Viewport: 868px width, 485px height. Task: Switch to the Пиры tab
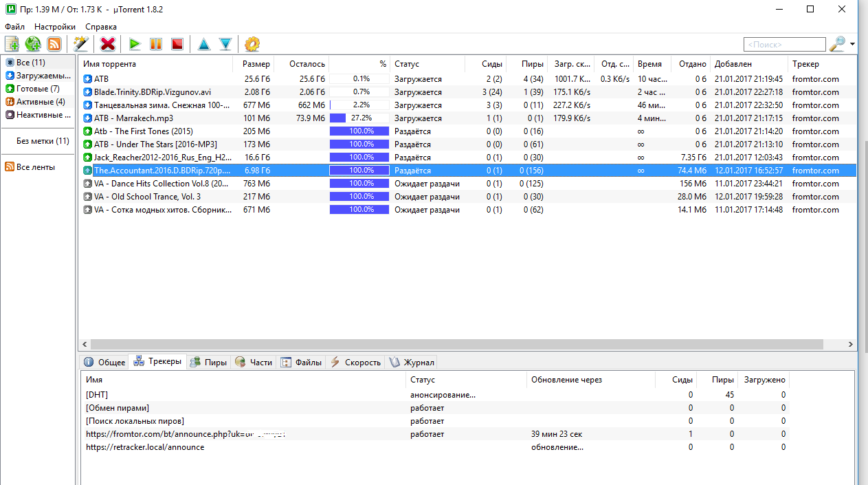coord(209,363)
